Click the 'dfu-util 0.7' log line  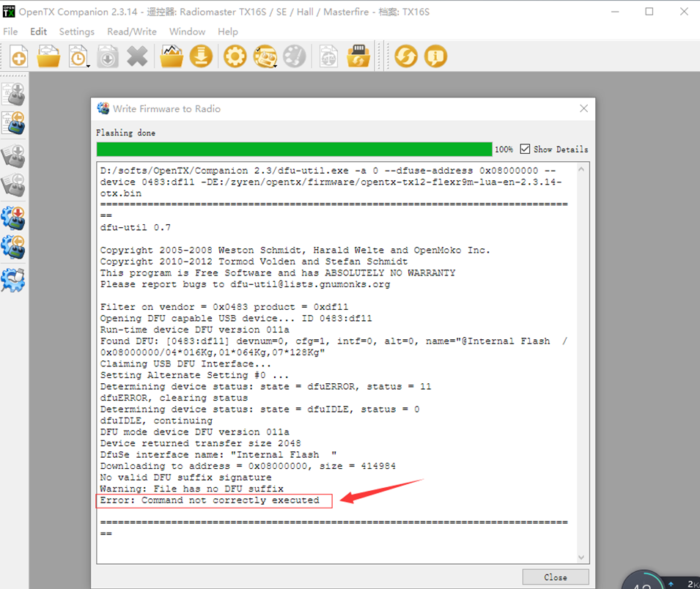pos(136,228)
